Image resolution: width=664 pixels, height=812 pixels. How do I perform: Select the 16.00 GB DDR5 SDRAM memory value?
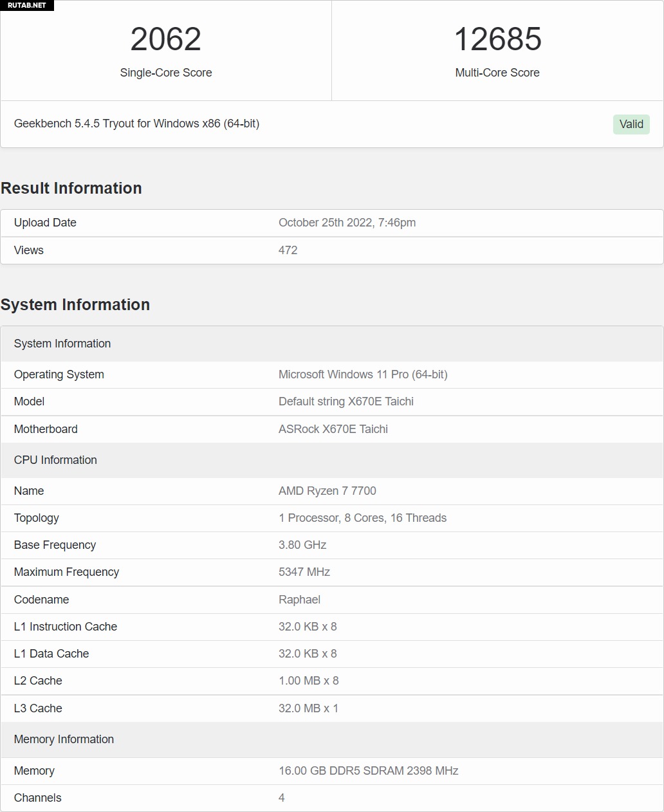tap(368, 771)
